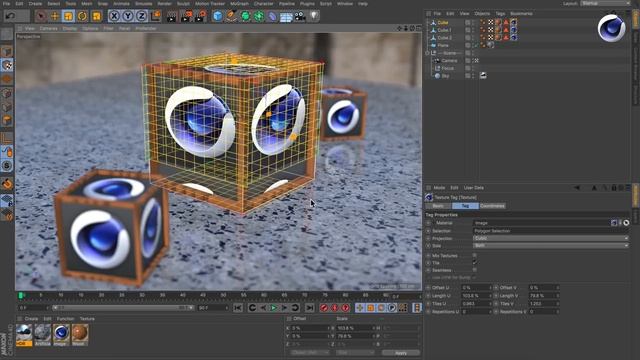Click Render to Picture Viewer icon
Viewport: 640px width, 360px height.
click(186, 16)
